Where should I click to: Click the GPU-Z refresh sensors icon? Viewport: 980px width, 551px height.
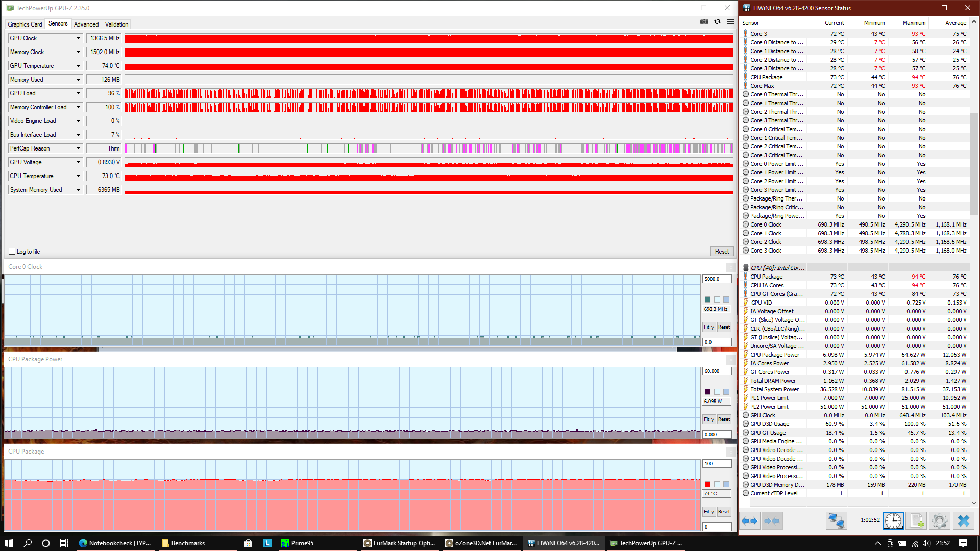pos(718,21)
